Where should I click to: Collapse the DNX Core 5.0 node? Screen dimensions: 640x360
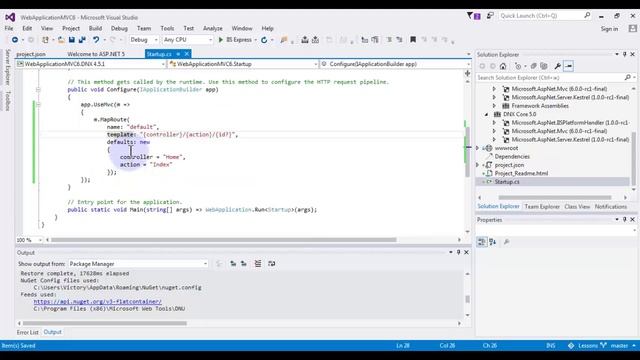(486, 114)
